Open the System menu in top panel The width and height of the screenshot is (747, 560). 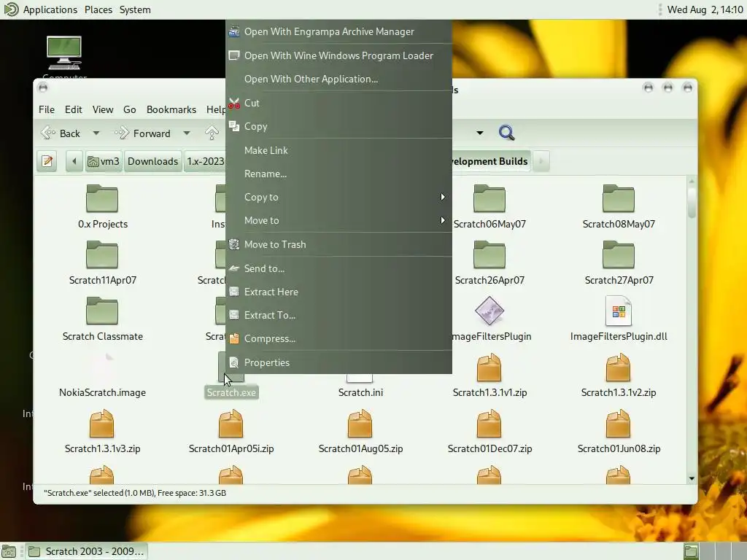point(135,9)
